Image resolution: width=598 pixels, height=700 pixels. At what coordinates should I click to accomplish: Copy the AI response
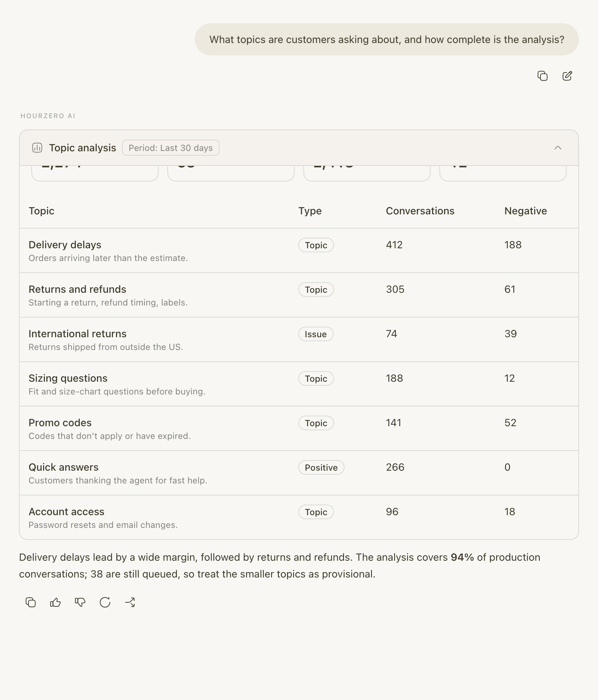31,602
